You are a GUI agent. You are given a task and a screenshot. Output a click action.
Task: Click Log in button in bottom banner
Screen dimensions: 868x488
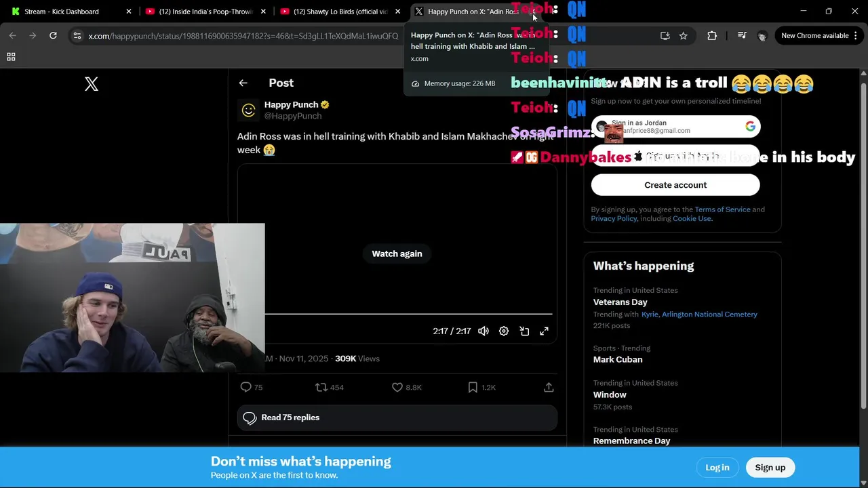point(717,468)
